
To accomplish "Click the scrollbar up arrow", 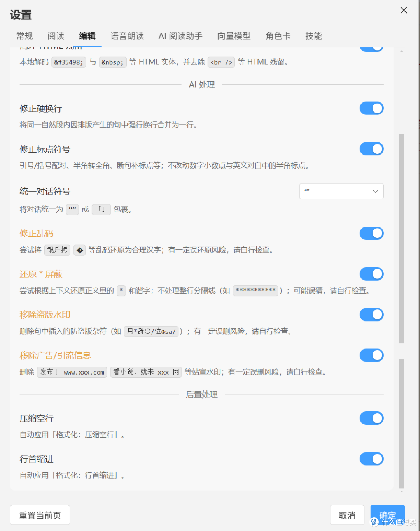I will 402,51.
